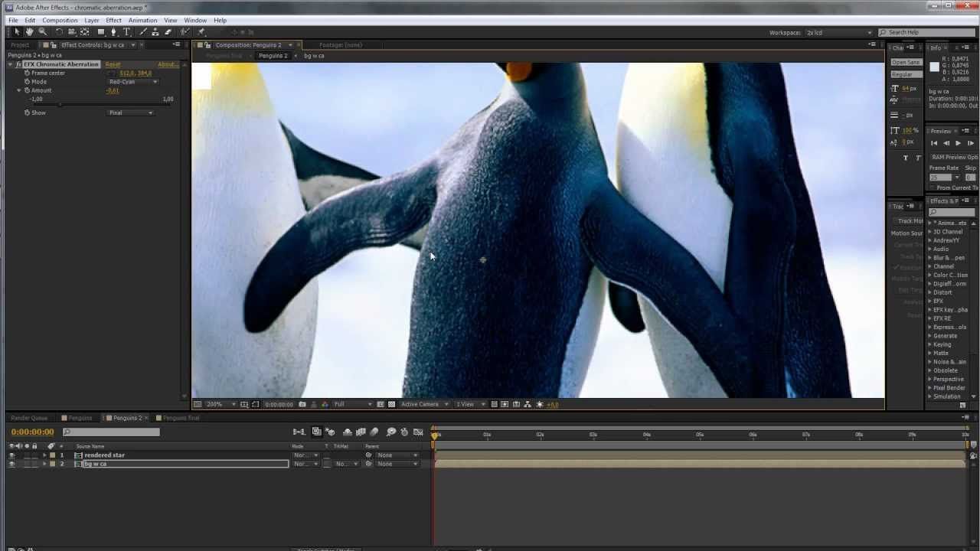Play the preview
Screen dimensions: 980x551
tap(958, 143)
